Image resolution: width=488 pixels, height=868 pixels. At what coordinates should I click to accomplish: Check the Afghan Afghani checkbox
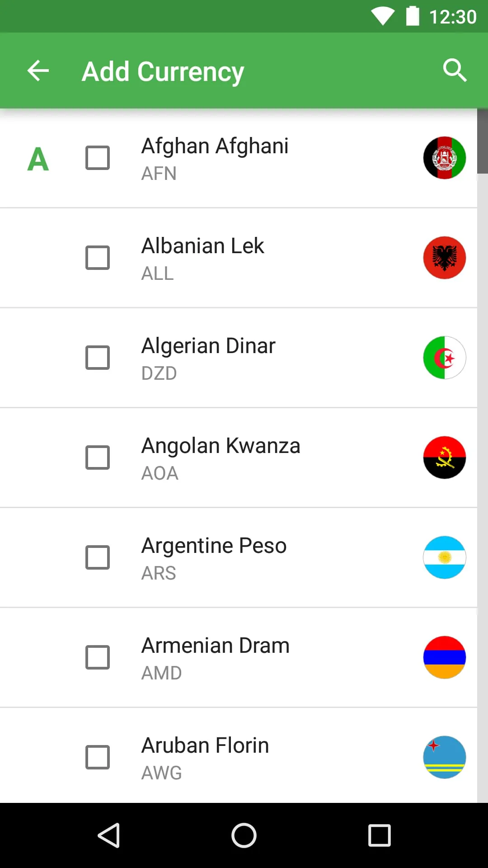click(x=98, y=158)
